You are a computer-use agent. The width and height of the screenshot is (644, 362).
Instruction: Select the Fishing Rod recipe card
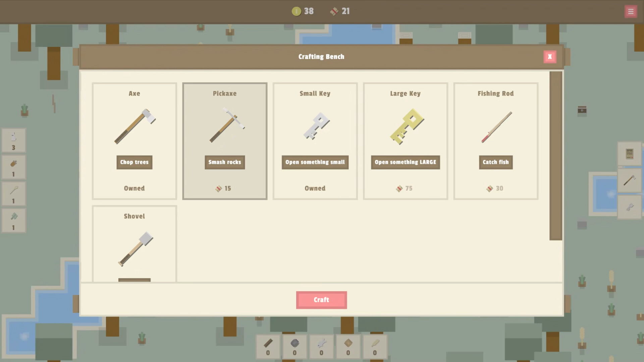495,141
